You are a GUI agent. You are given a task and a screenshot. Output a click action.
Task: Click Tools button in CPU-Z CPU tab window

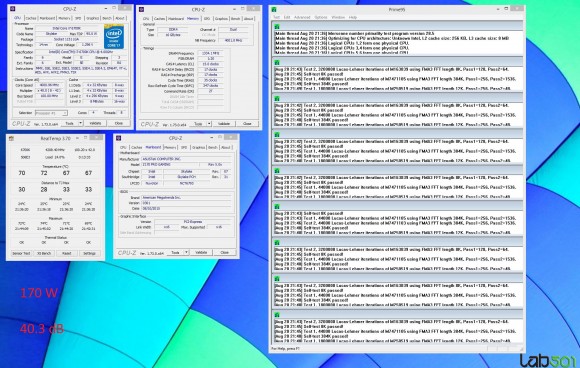(70, 123)
